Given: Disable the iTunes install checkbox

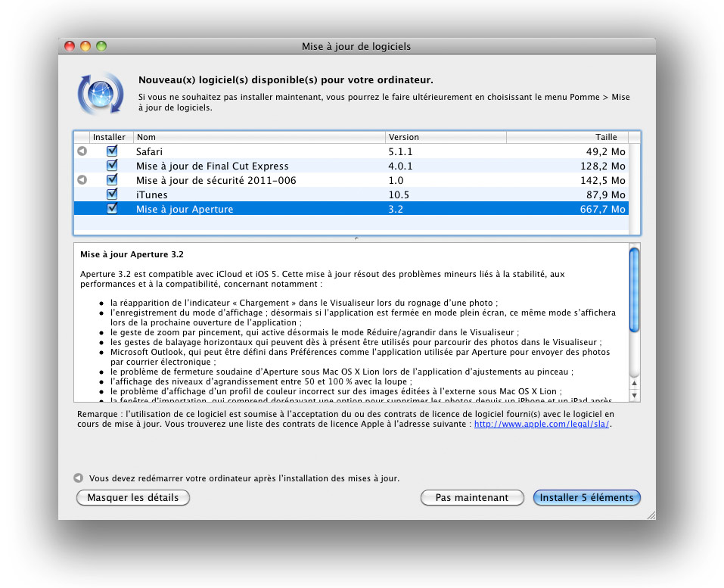Looking at the screenshot, I should click(112, 194).
